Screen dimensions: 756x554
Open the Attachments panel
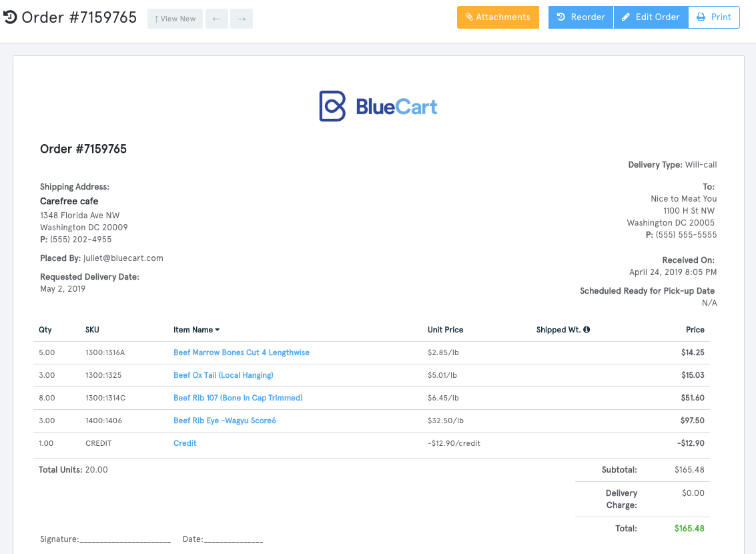(x=498, y=17)
